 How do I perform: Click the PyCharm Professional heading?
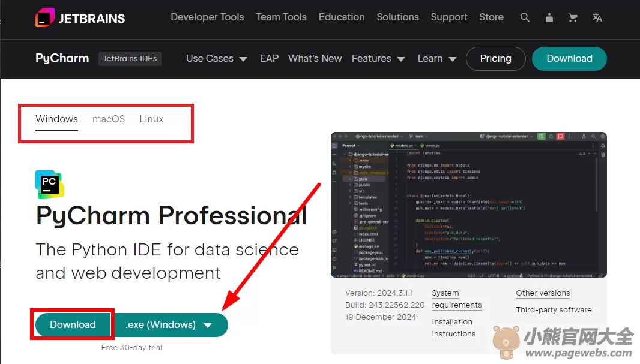point(171,215)
